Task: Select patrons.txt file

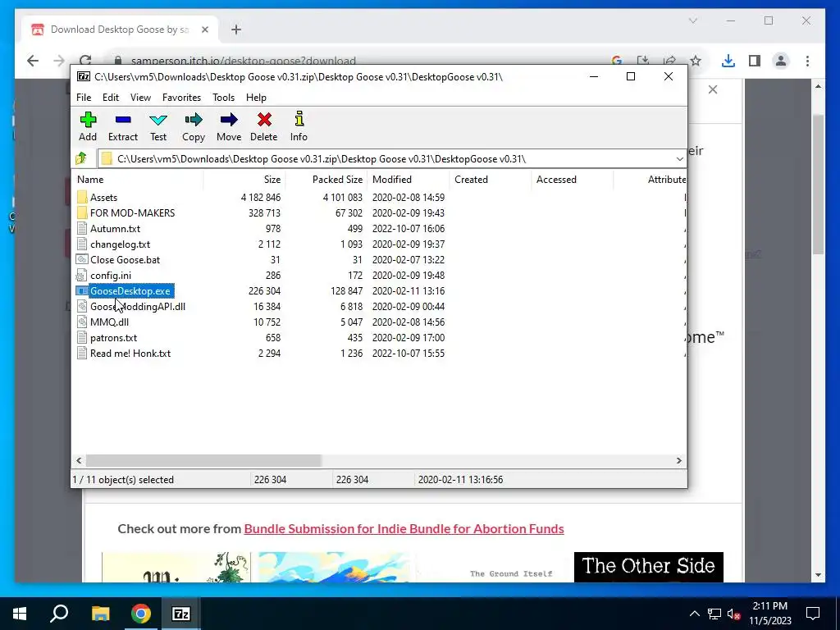Action: click(x=113, y=337)
